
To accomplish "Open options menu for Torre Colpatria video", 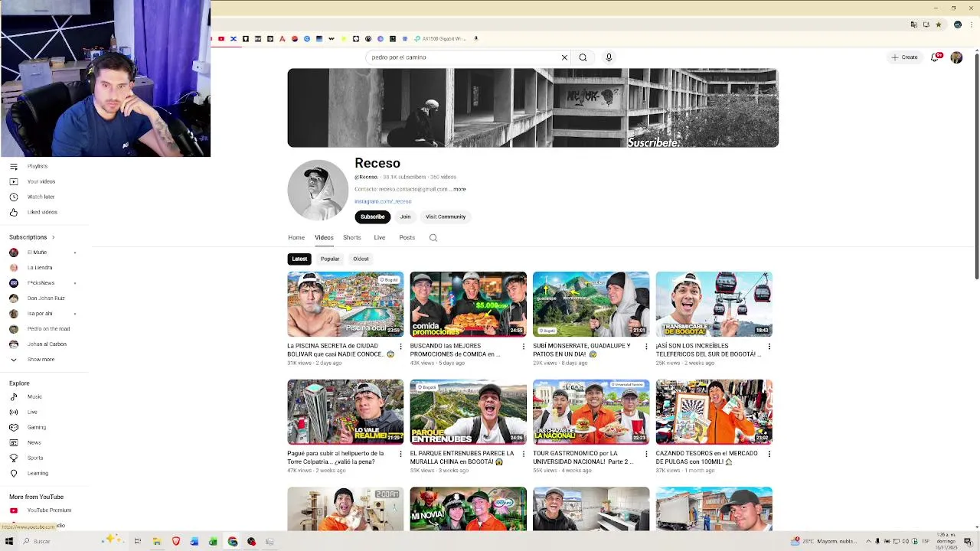I will 400,454.
